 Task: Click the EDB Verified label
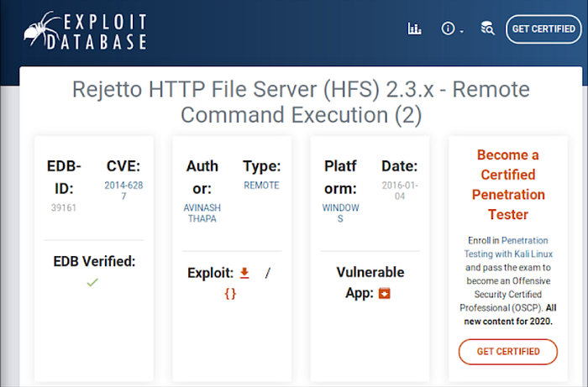coord(94,261)
